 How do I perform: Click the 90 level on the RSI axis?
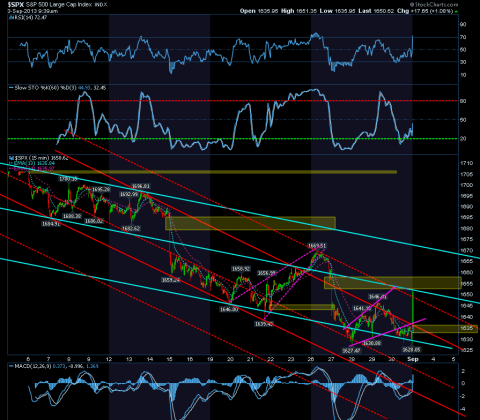pyautogui.click(x=463, y=25)
